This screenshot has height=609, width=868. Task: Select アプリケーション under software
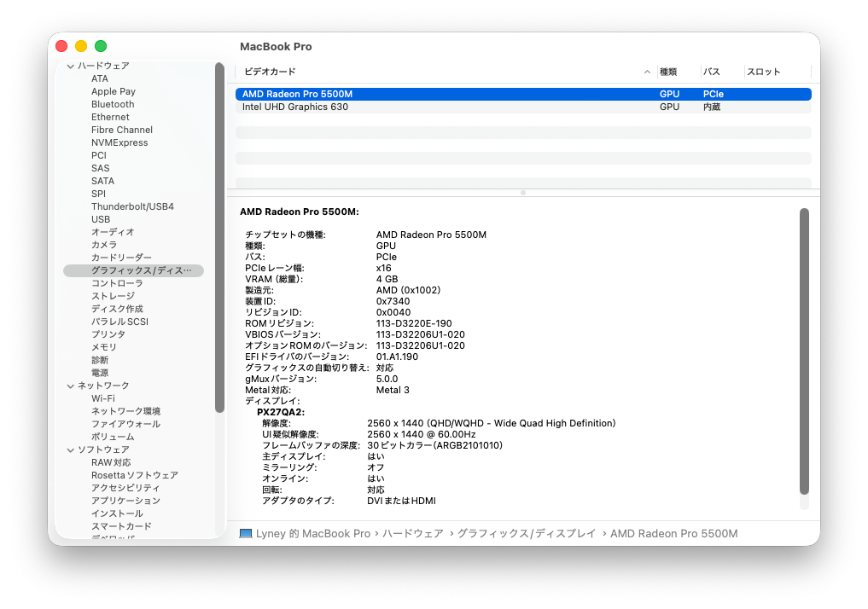[125, 501]
